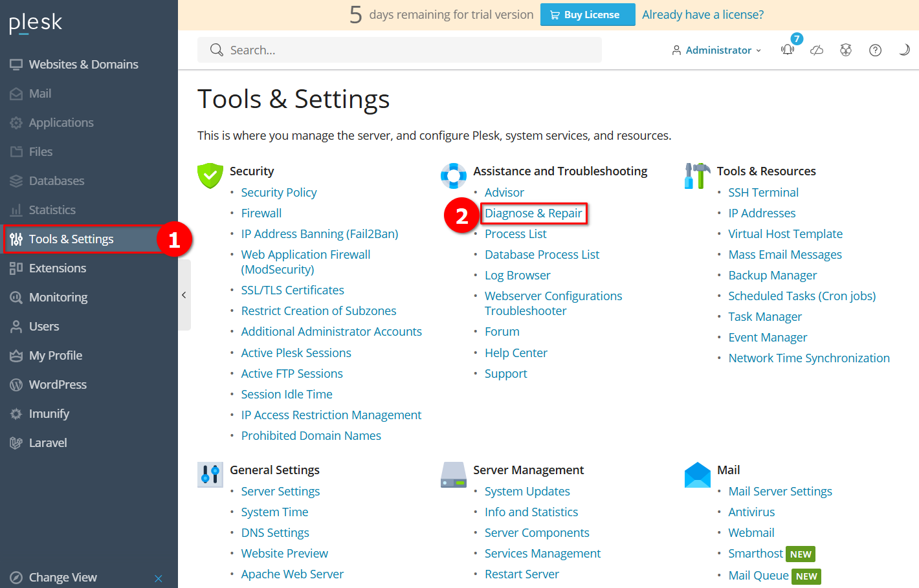
Task: Open Statistics in sidebar
Action: click(89, 210)
